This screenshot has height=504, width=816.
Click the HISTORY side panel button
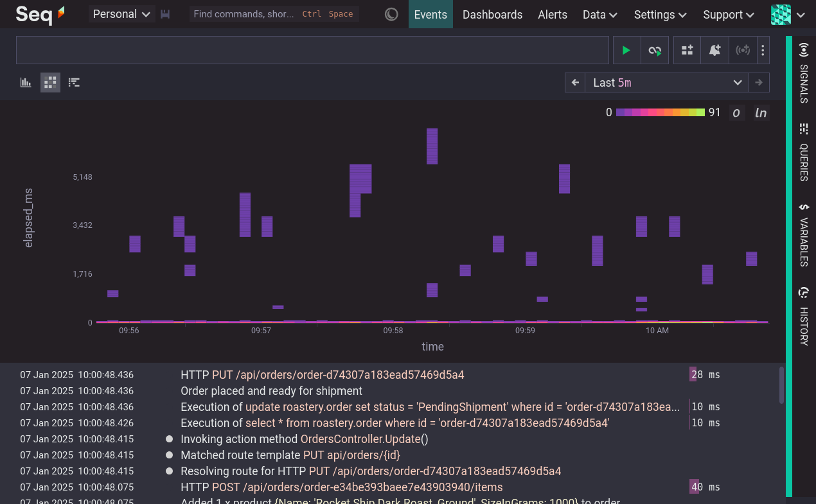(803, 317)
